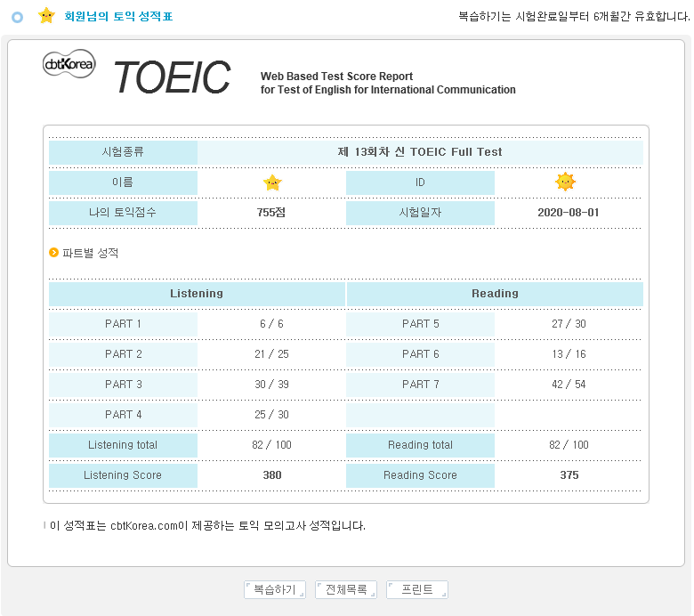Select the PART 3 score 30 / 39
The width and height of the screenshot is (694, 616).
pyautogui.click(x=271, y=385)
